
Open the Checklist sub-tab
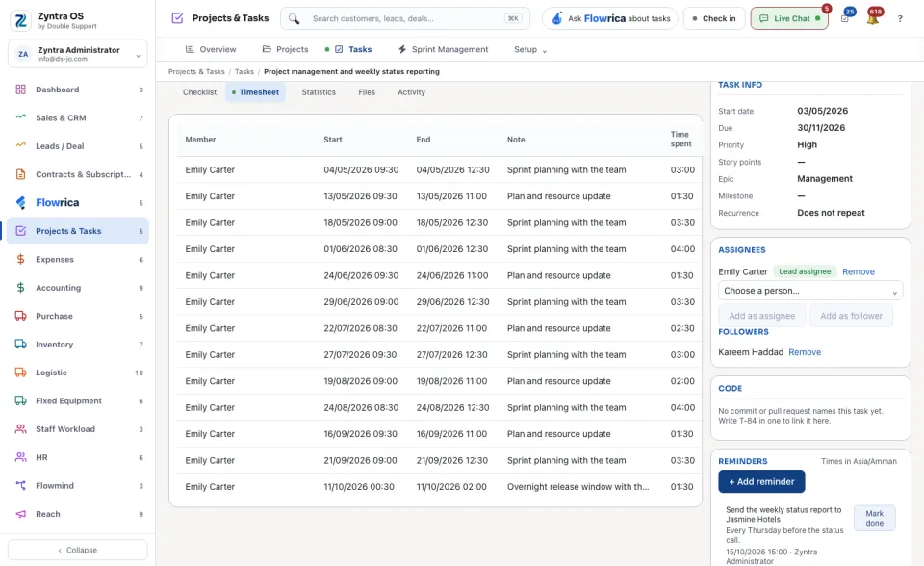point(200,92)
